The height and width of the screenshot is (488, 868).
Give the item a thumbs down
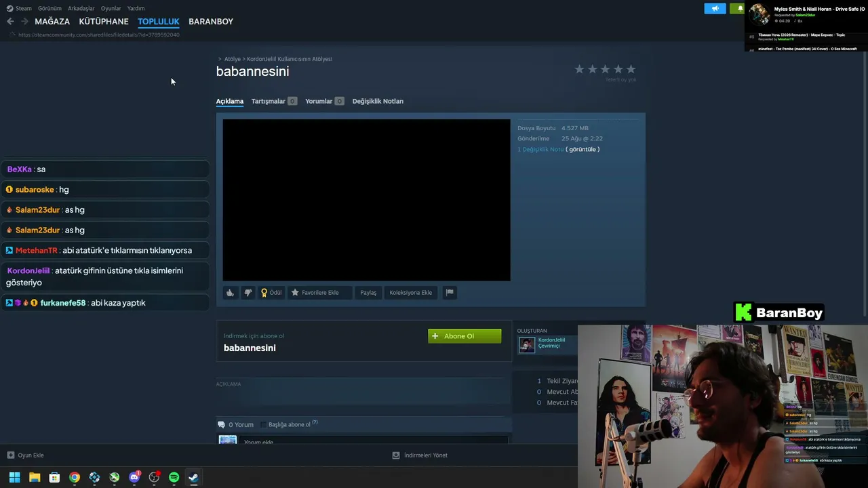point(248,293)
